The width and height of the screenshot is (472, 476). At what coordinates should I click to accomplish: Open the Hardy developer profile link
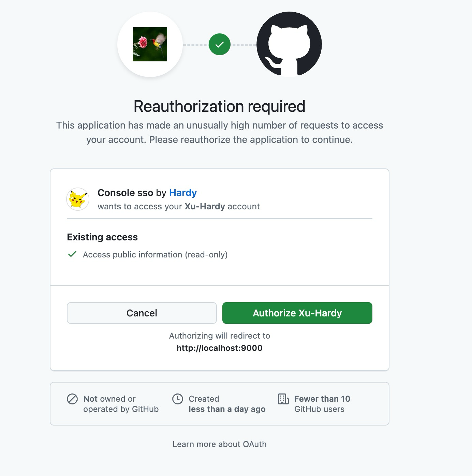(183, 193)
